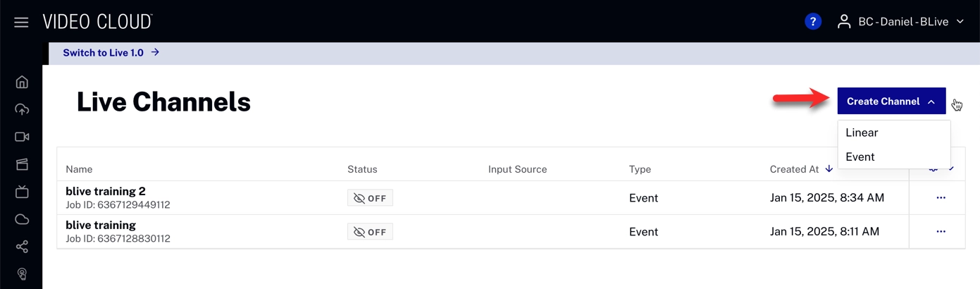The width and height of the screenshot is (980, 289).
Task: Open the blive training channel
Action: coord(100,225)
